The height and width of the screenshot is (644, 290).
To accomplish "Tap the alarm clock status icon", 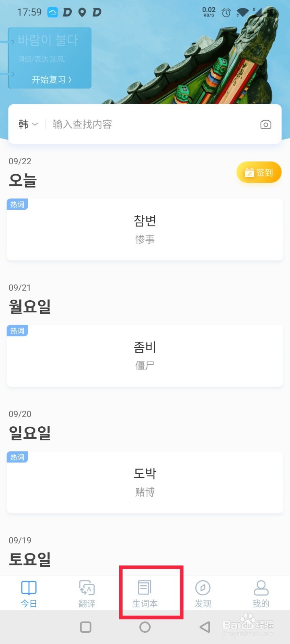I will 226,12.
